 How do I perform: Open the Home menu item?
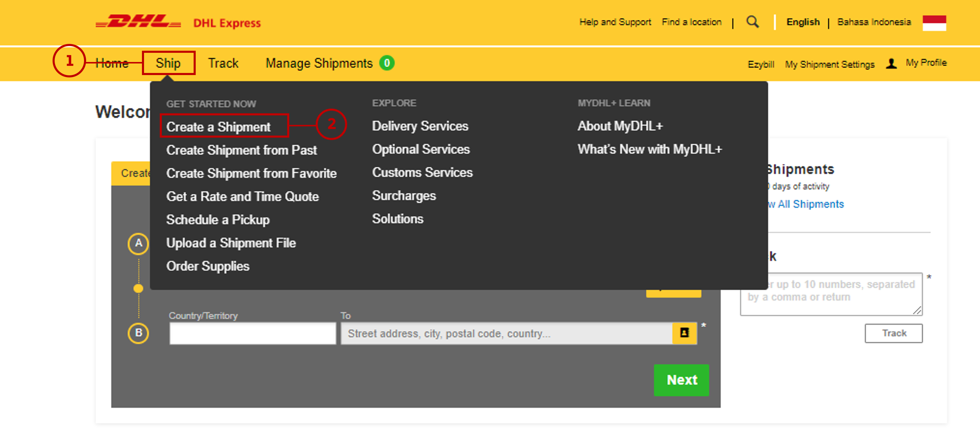(x=112, y=63)
